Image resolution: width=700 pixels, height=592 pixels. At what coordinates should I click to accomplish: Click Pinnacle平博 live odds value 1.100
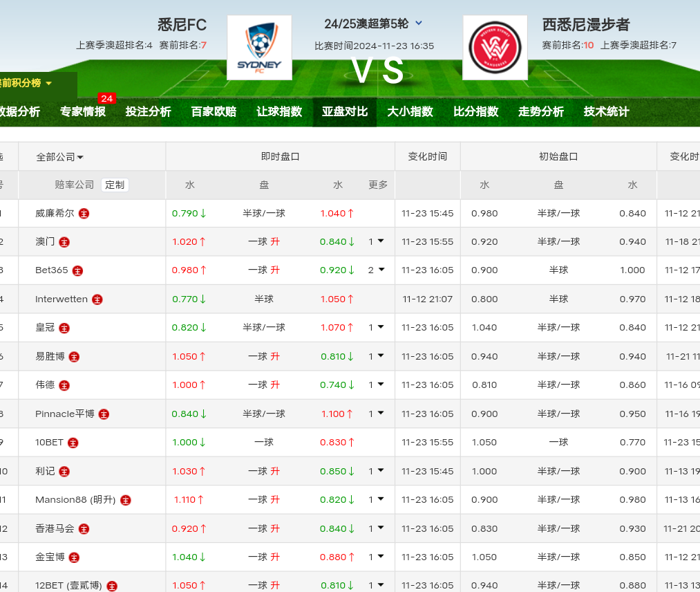pos(333,414)
